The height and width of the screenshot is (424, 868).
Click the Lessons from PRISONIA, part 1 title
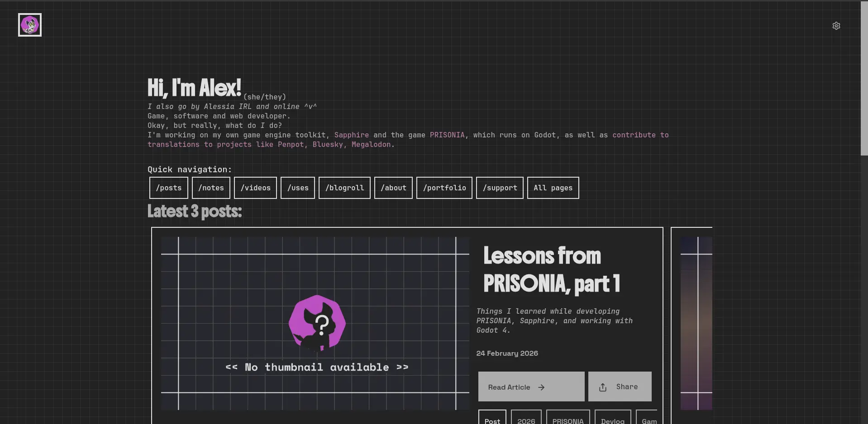click(x=551, y=270)
